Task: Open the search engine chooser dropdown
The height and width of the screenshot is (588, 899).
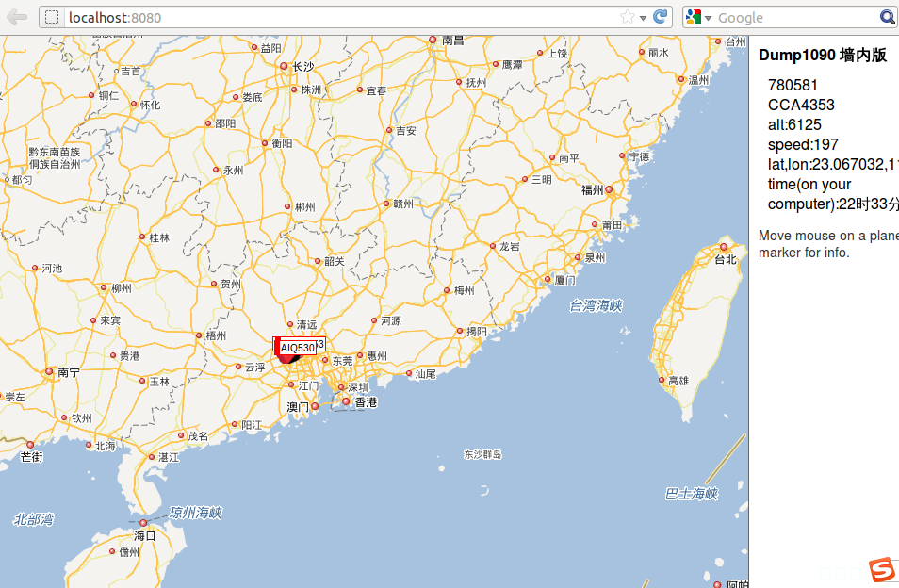Action: (708, 18)
